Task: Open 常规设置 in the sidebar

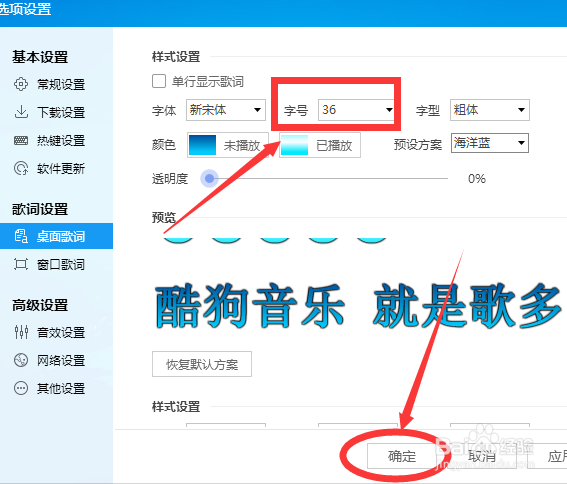Action: [x=61, y=84]
